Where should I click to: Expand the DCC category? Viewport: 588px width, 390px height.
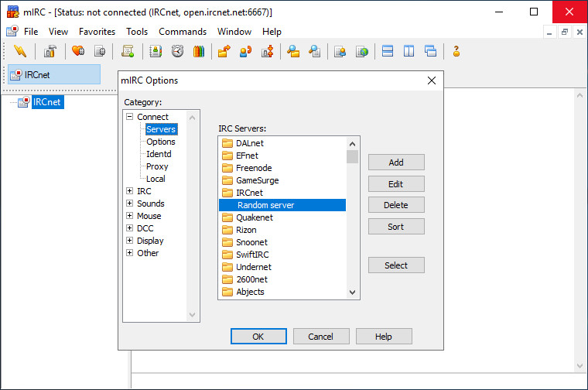(129, 228)
